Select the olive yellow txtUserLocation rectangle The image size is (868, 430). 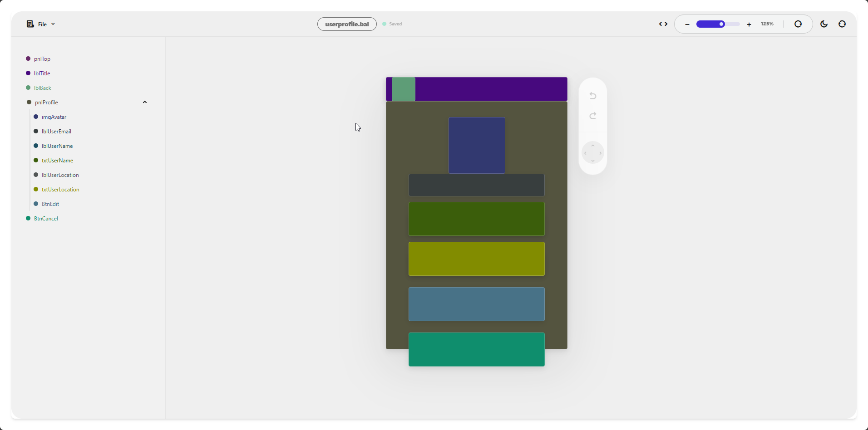click(x=477, y=259)
